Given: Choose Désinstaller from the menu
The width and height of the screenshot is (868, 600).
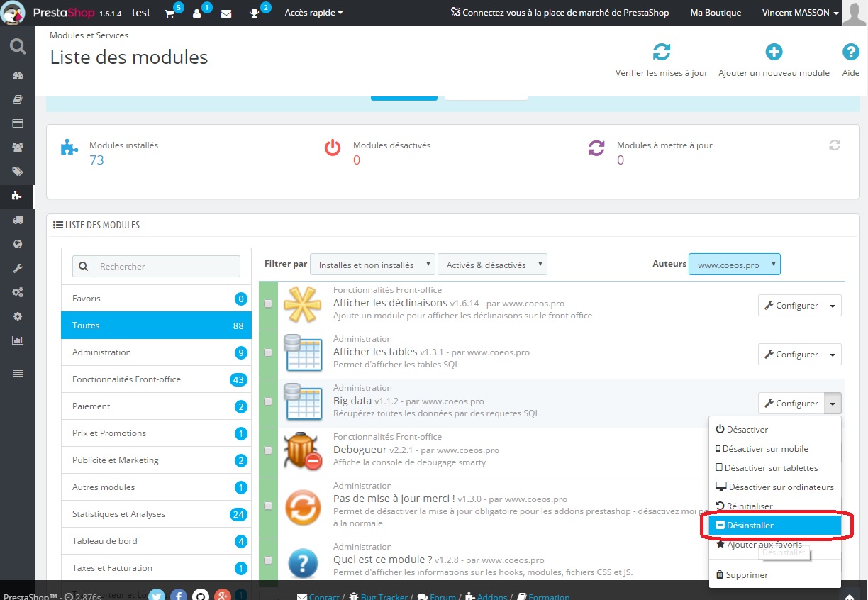Looking at the screenshot, I should click(775, 526).
